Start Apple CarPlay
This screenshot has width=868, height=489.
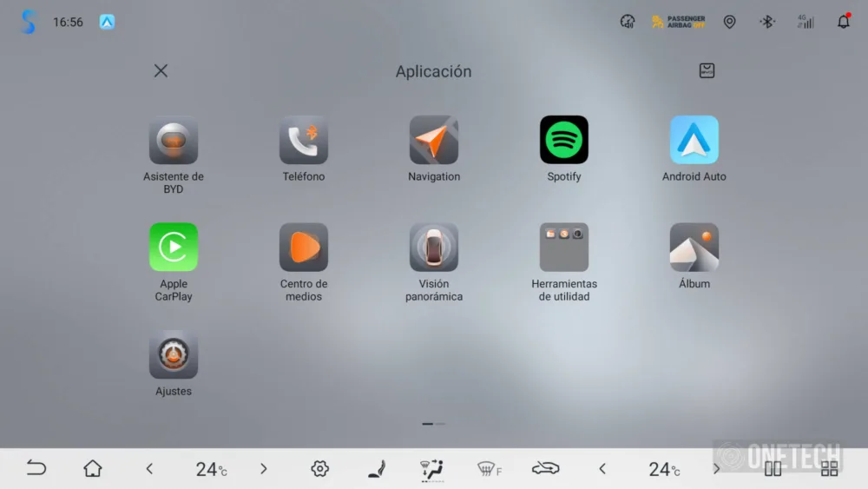pos(174,248)
